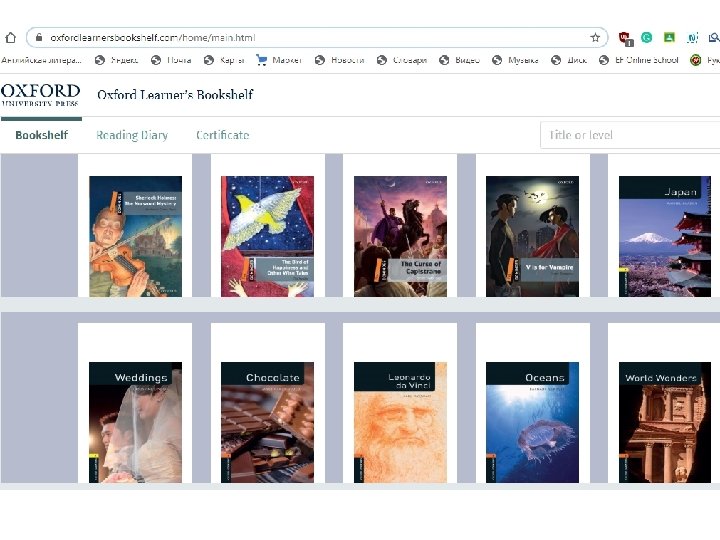Open the Диск bookmark
Viewport: 720px width, 540px height.
pyautogui.click(x=569, y=60)
